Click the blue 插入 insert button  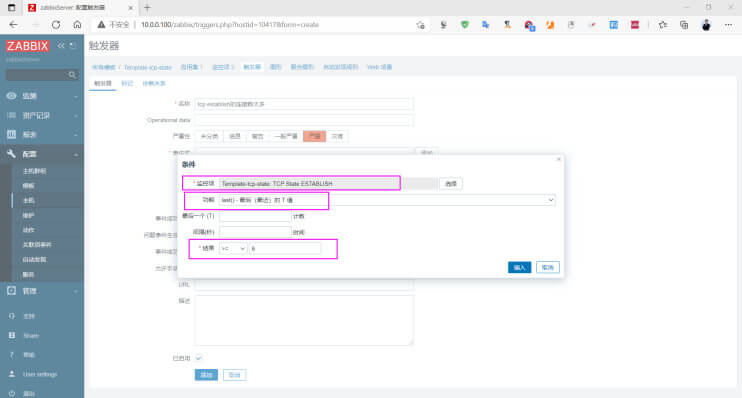(519, 267)
